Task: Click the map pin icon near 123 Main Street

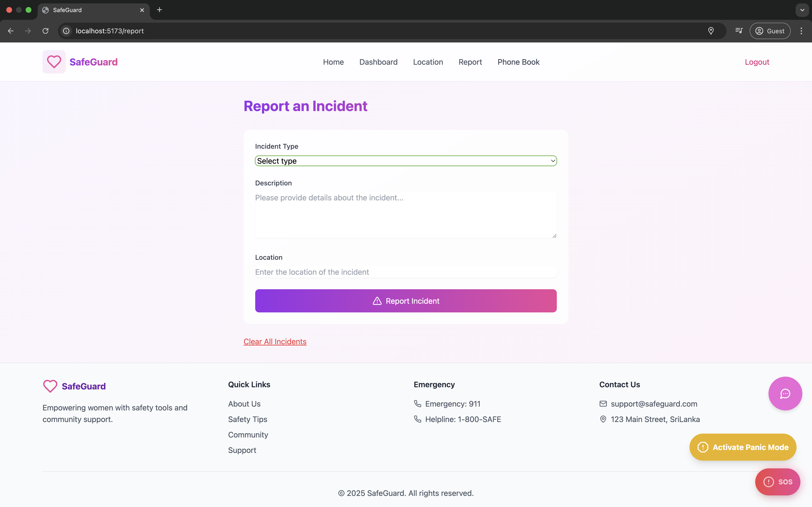Action: point(603,419)
